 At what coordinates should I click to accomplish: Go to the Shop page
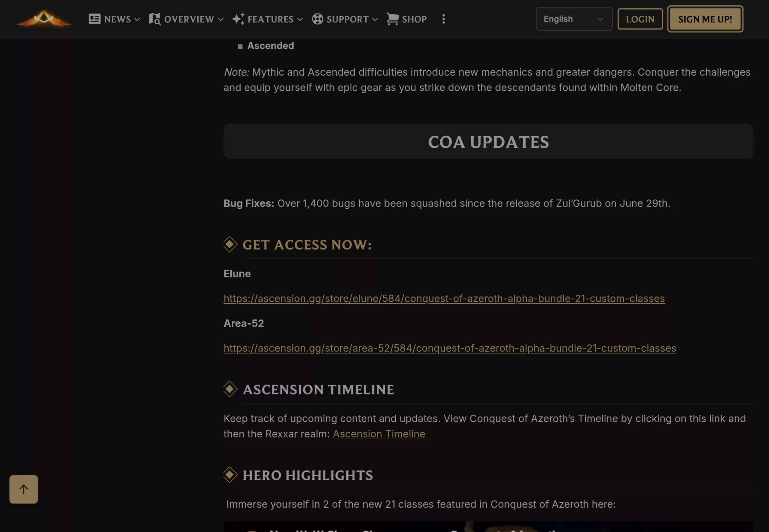[406, 19]
